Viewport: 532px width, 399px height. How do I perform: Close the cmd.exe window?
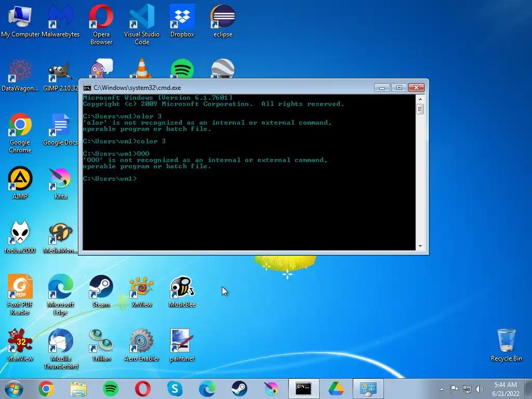pyautogui.click(x=416, y=88)
